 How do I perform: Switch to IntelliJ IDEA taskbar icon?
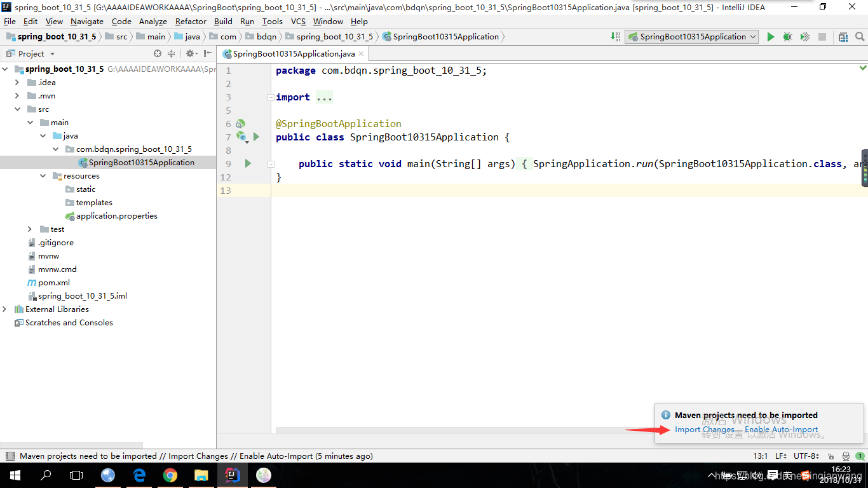coord(232,475)
